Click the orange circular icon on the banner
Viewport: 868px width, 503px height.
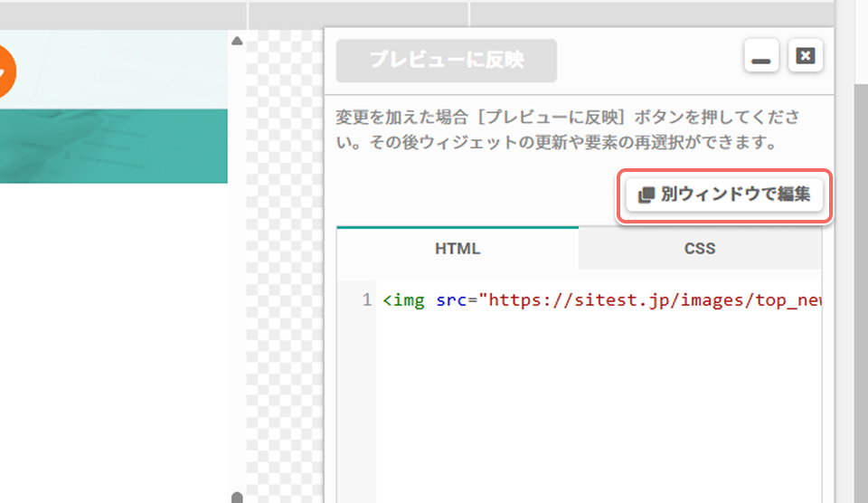point(5,71)
